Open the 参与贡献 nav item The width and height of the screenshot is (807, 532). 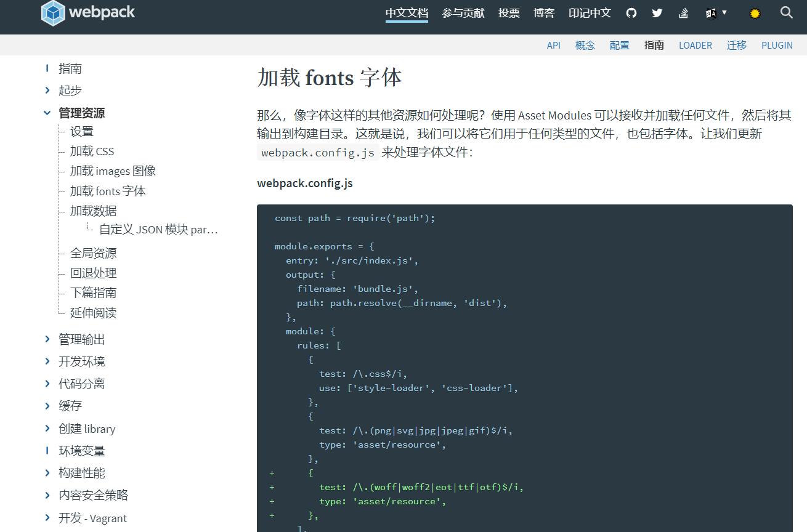point(463,13)
